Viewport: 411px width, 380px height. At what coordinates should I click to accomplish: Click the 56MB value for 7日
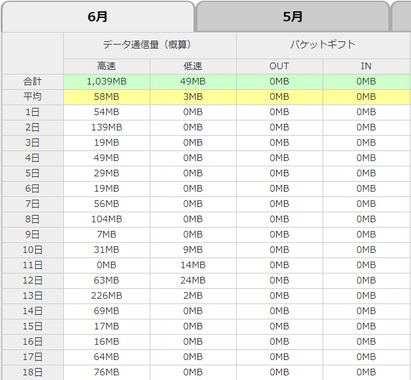pos(107,204)
